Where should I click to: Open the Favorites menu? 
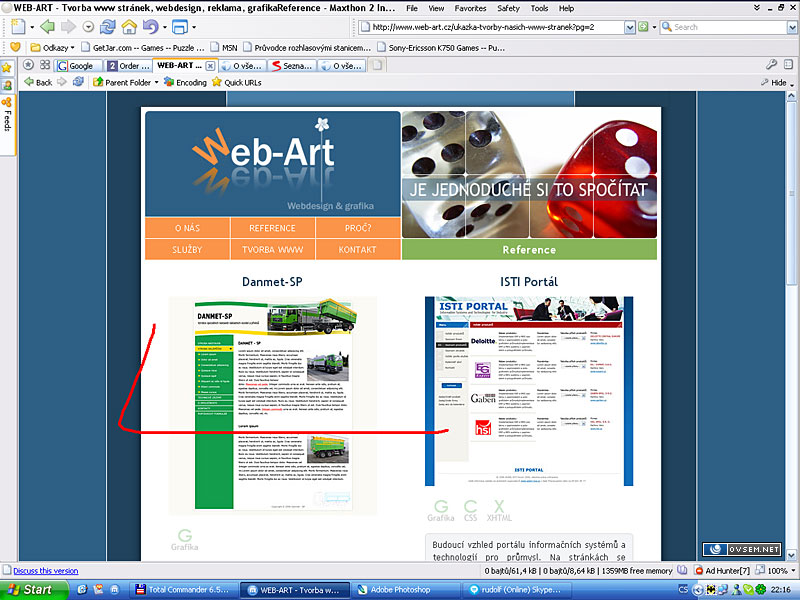(470, 8)
